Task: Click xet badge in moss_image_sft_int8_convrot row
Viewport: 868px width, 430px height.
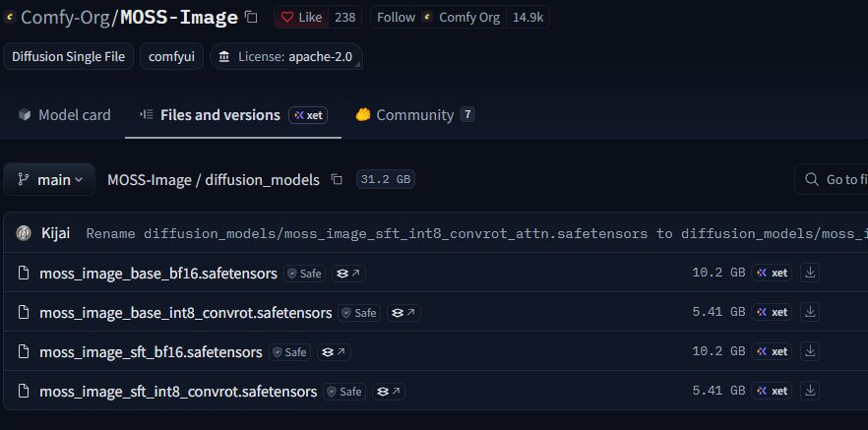Action: coord(772,391)
